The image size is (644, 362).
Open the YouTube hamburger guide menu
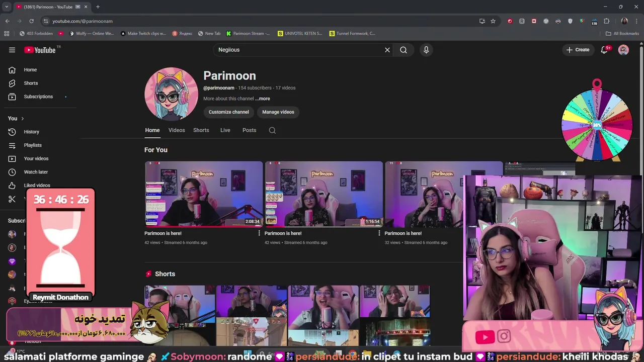coord(12,50)
